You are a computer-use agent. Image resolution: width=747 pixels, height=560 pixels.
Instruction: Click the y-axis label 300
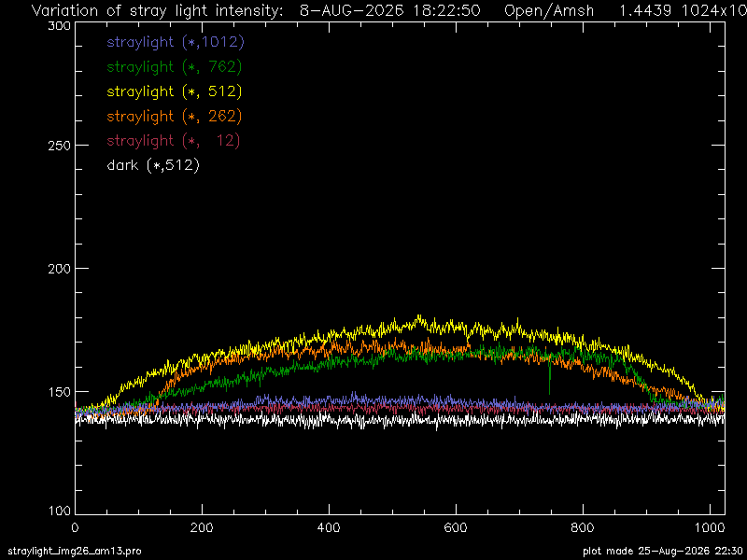(x=60, y=26)
